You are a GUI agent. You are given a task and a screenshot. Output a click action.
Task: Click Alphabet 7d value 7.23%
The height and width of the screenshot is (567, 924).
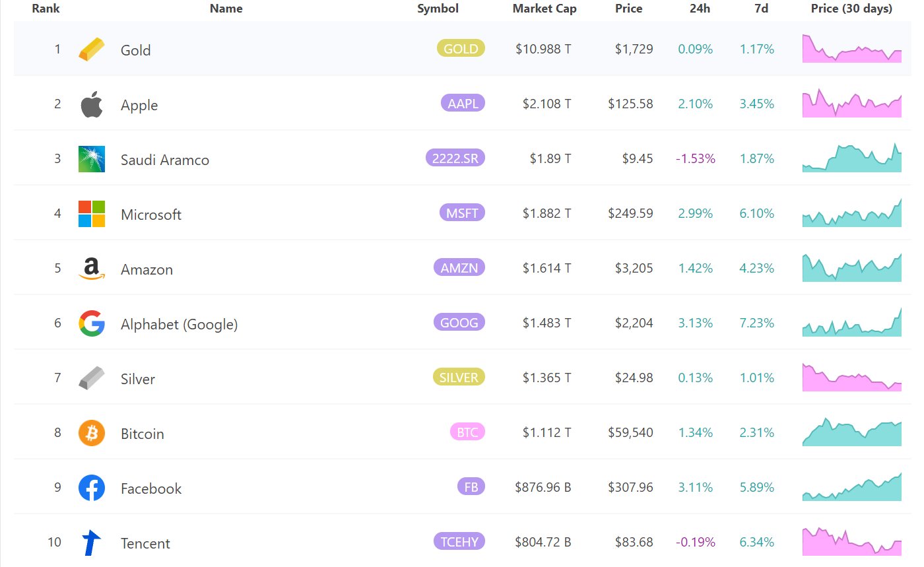[x=757, y=323]
